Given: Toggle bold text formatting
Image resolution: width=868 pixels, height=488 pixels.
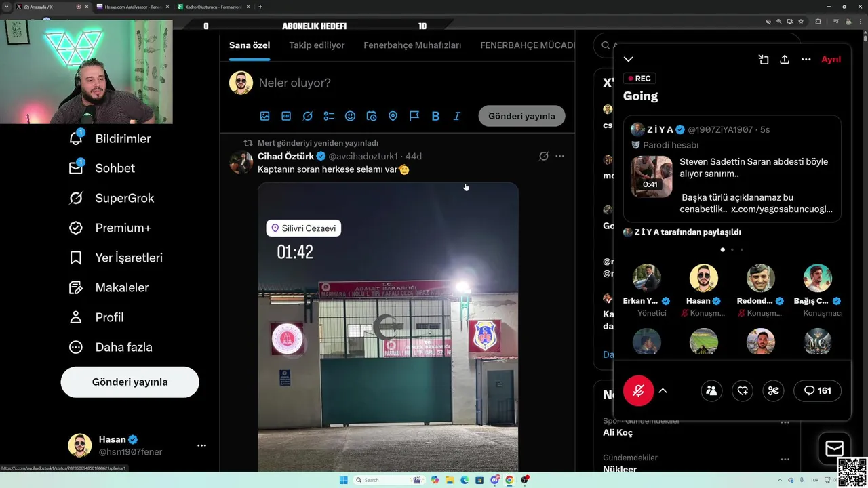Looking at the screenshot, I should [435, 116].
